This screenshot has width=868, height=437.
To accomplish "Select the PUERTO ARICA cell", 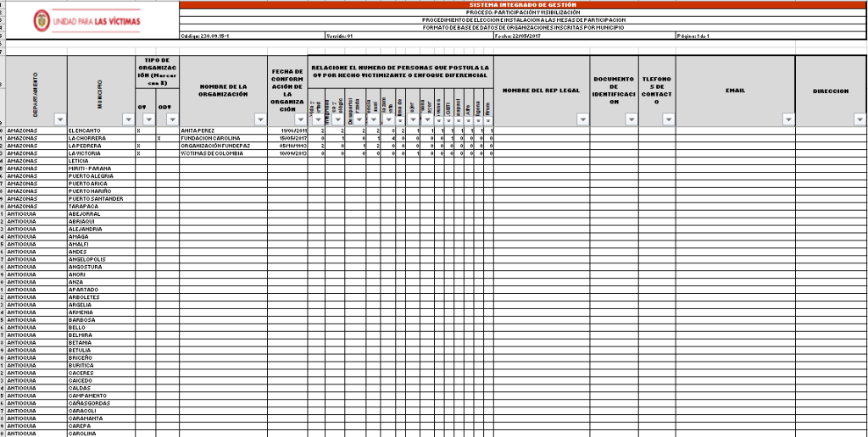I will 102,184.
